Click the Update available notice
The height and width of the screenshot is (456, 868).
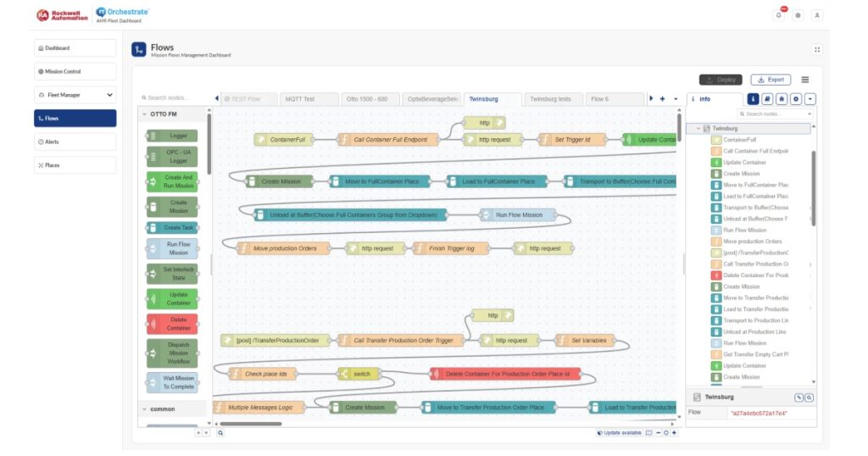coord(620,433)
